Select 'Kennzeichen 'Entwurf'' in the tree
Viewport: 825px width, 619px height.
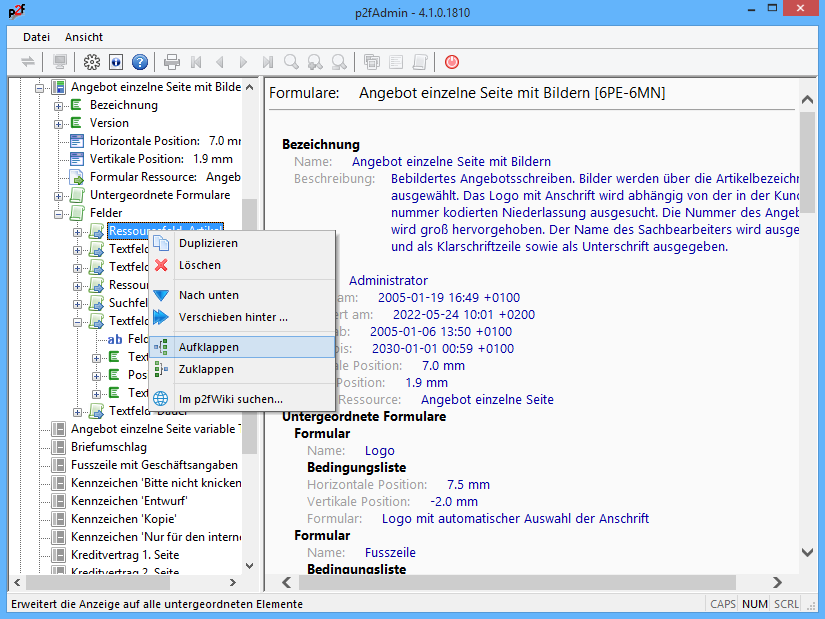tap(115, 501)
